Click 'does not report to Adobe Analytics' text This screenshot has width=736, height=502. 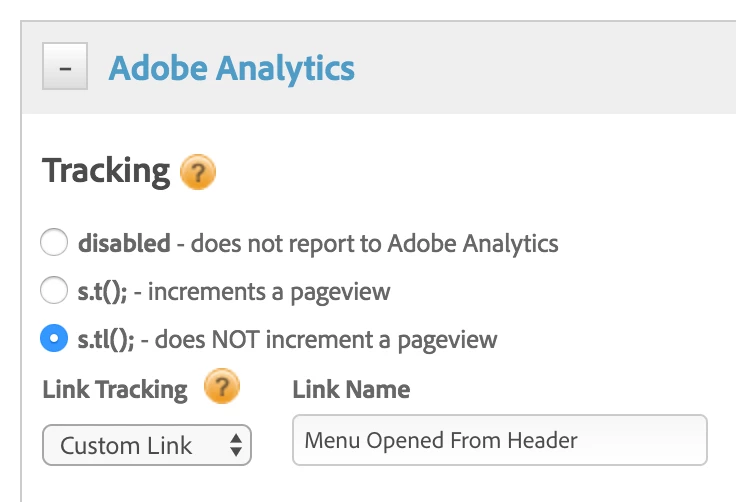(x=374, y=243)
